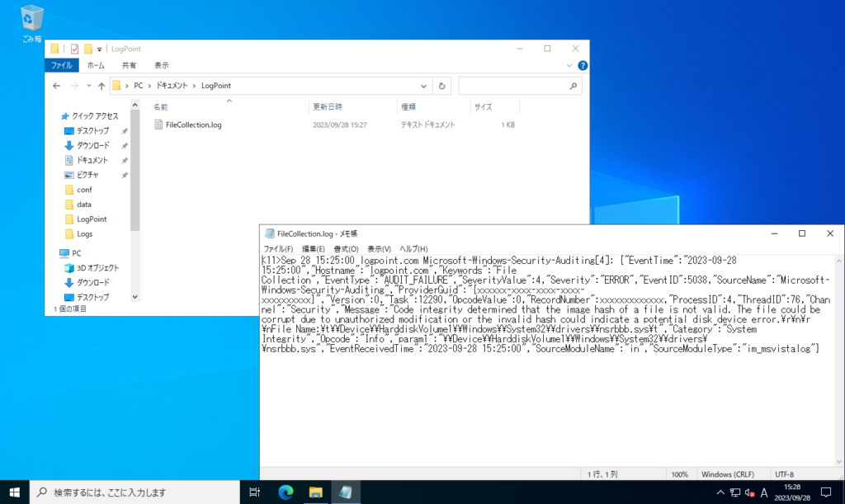Viewport: 845px width, 504px height.
Task: Click the search magnifier in Explorer
Action: coord(573,86)
